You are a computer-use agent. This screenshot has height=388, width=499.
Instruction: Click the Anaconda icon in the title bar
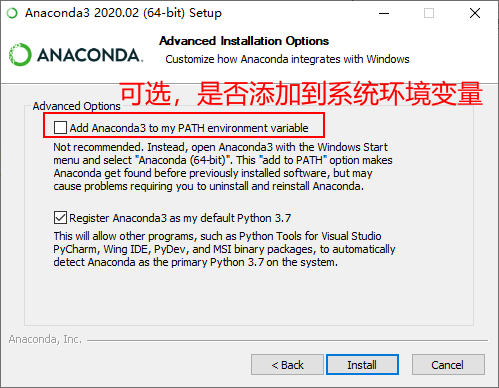(12, 13)
